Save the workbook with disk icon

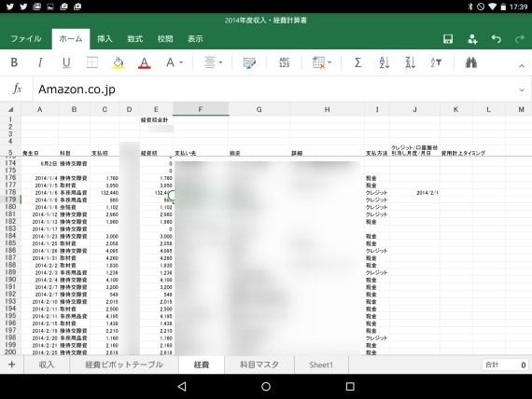[448, 39]
